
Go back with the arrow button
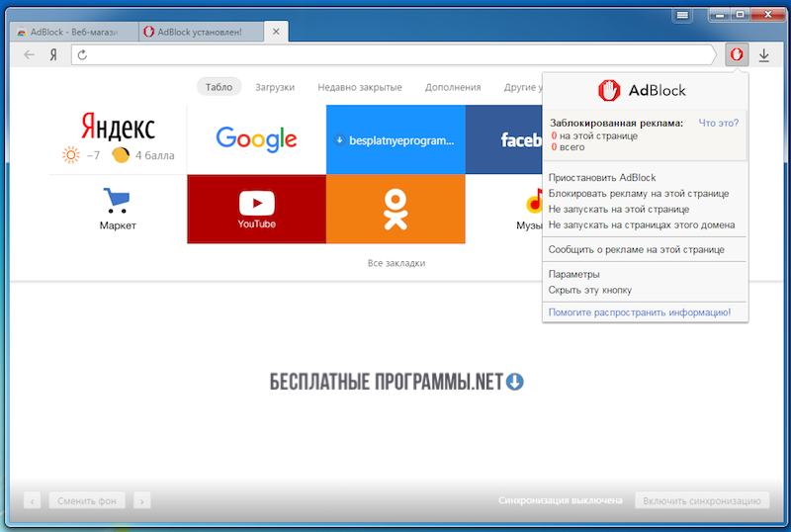[x=30, y=54]
